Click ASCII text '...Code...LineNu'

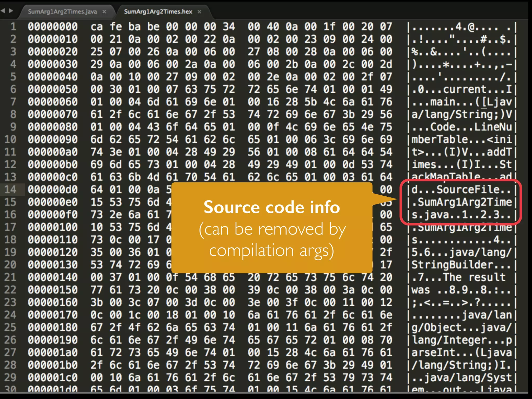pyautogui.click(x=462, y=127)
